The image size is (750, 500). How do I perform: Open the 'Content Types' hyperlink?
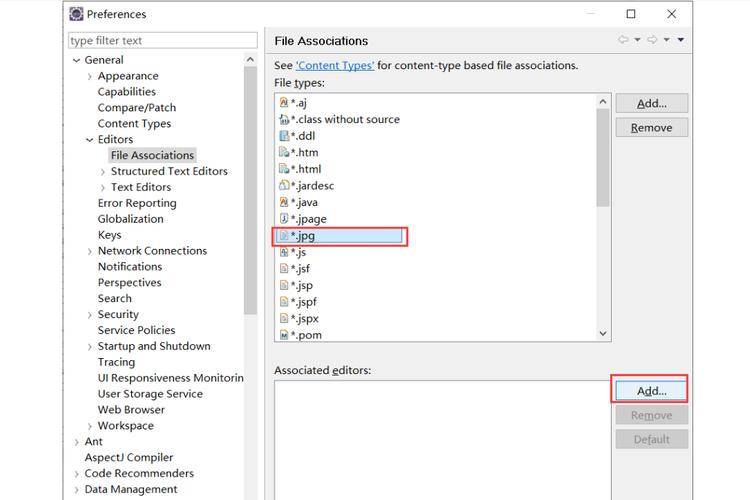pyautogui.click(x=335, y=65)
